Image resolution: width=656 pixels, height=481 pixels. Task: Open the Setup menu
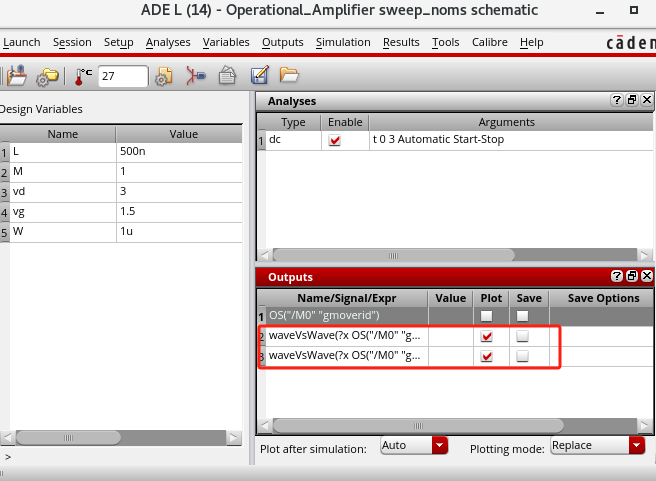pos(118,42)
